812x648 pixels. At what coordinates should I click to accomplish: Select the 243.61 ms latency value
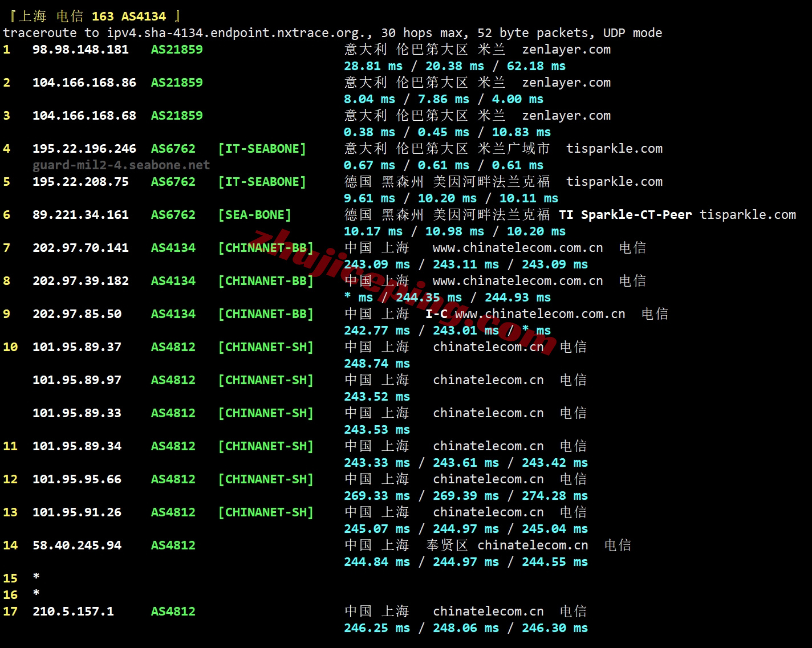tap(466, 463)
